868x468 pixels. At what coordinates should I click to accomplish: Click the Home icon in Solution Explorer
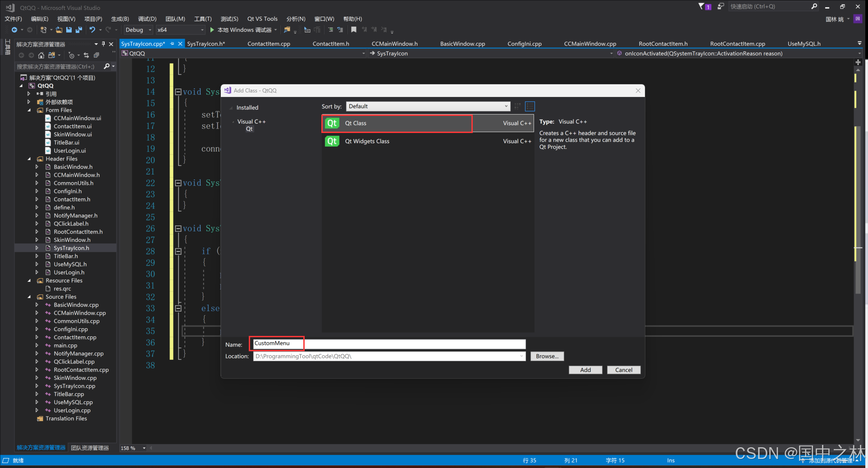(41, 55)
